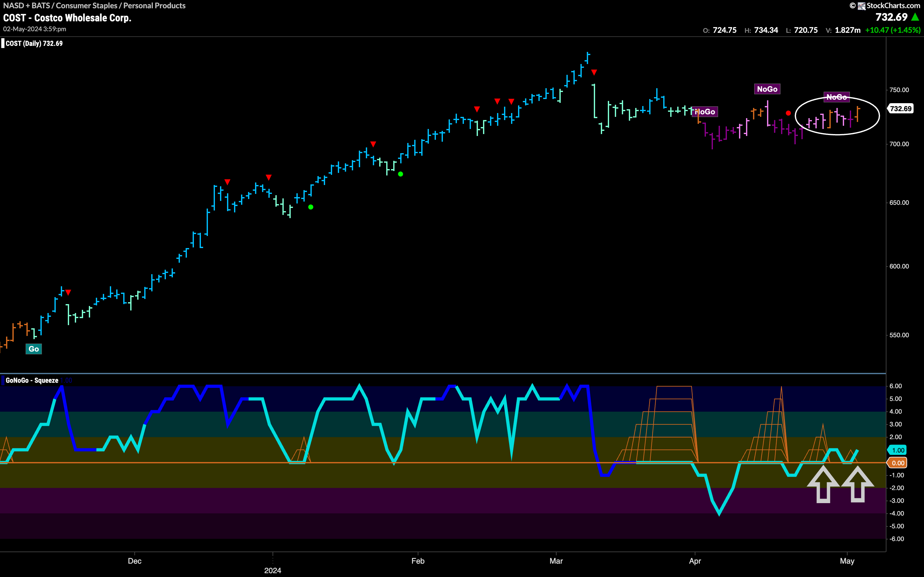Click the 750.00 price axis label
Viewport: 924px width, 577px height.
point(899,90)
